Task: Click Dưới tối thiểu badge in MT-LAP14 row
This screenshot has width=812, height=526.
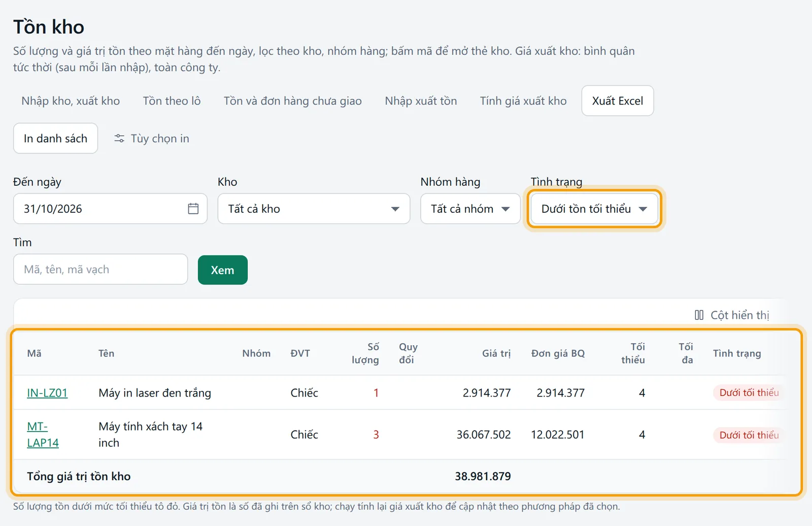Action: [x=749, y=435]
